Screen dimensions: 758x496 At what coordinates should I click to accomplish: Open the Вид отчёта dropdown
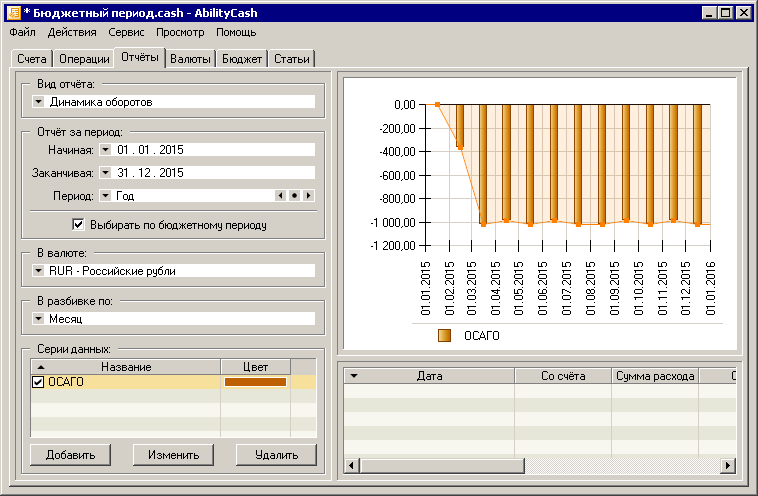pyautogui.click(x=38, y=101)
